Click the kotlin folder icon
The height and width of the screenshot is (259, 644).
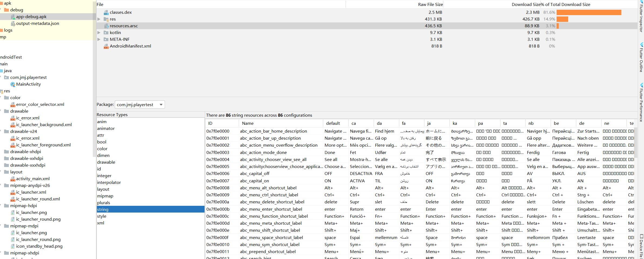pos(106,33)
